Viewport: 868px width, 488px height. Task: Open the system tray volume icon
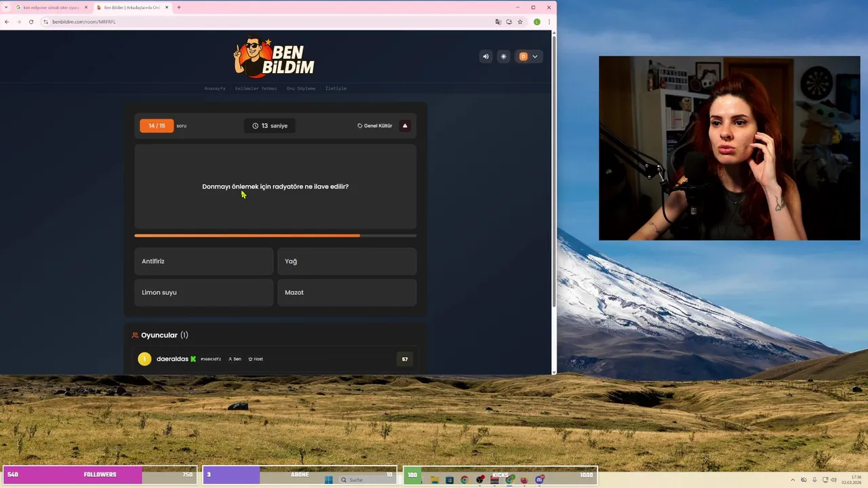click(833, 480)
